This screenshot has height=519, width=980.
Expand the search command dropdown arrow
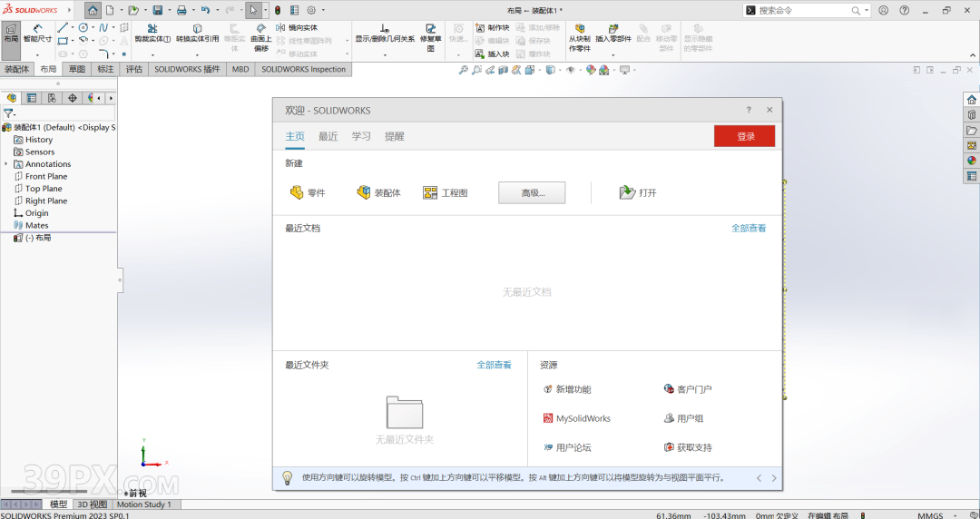[x=867, y=10]
